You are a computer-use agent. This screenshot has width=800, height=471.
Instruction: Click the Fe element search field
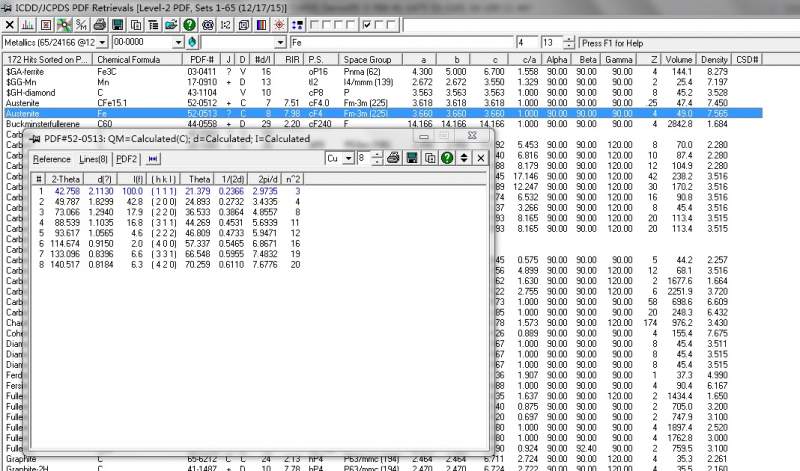click(x=400, y=43)
